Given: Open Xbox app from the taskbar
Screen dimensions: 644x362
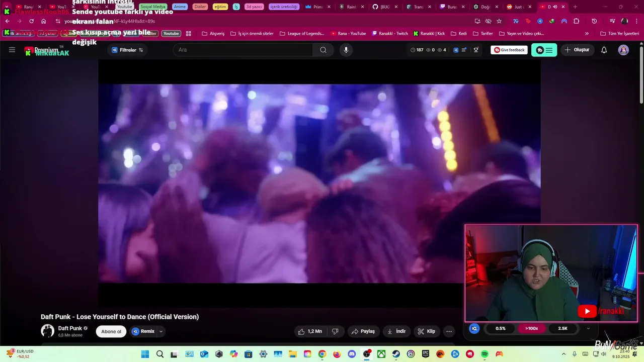Looking at the screenshot, I should tap(381, 354).
